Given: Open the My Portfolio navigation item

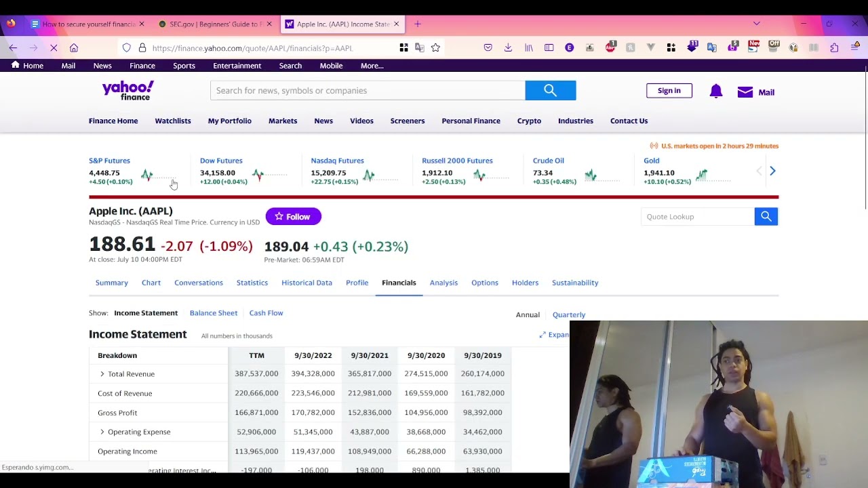Looking at the screenshot, I should pos(229,121).
